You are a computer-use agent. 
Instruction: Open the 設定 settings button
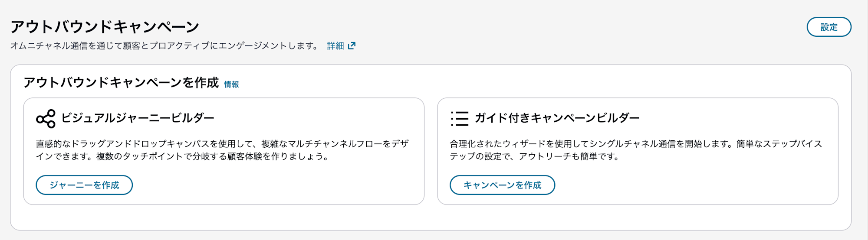pos(829,27)
